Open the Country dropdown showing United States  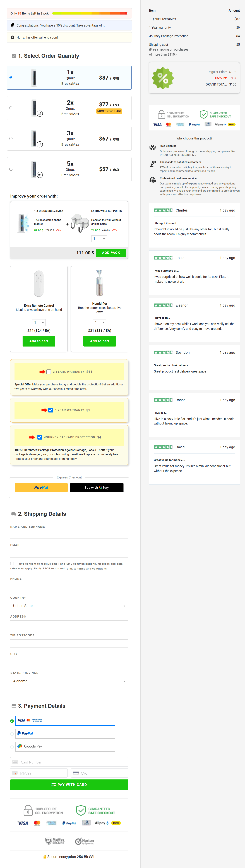click(69, 606)
